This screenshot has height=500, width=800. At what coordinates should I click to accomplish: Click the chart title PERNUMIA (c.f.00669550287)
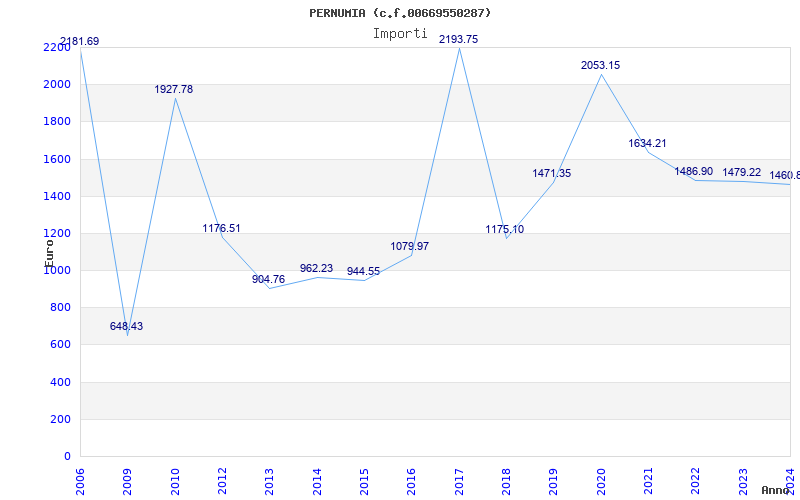point(400,13)
